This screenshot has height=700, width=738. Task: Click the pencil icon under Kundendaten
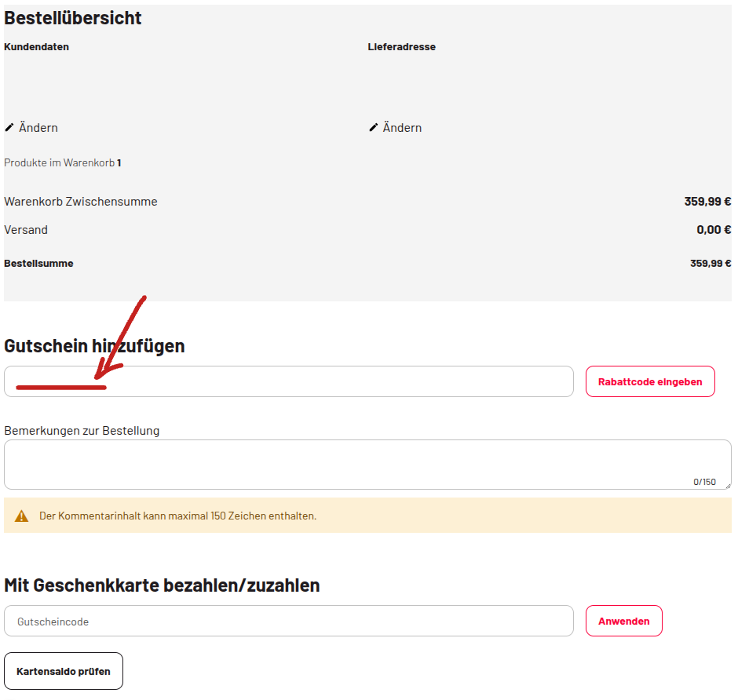[9, 127]
